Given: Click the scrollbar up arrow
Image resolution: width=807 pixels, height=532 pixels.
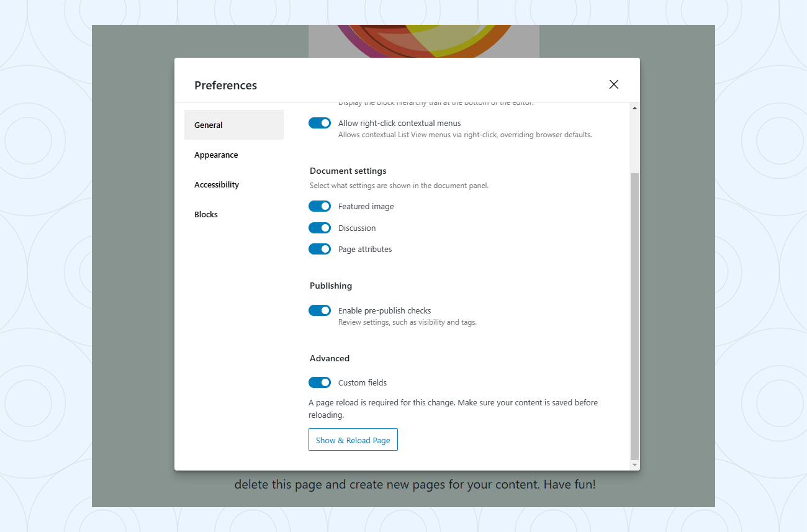Looking at the screenshot, I should [634, 108].
